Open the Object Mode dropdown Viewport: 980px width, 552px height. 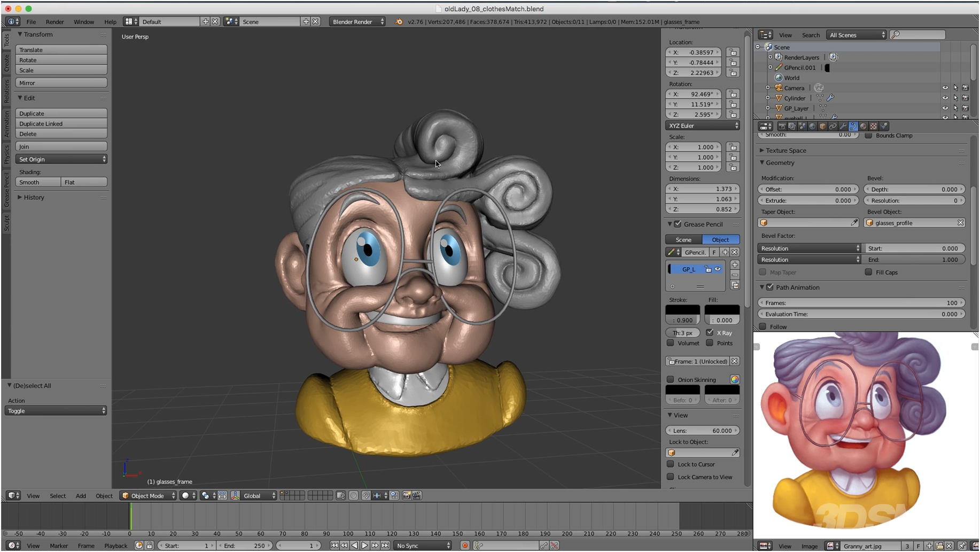148,496
